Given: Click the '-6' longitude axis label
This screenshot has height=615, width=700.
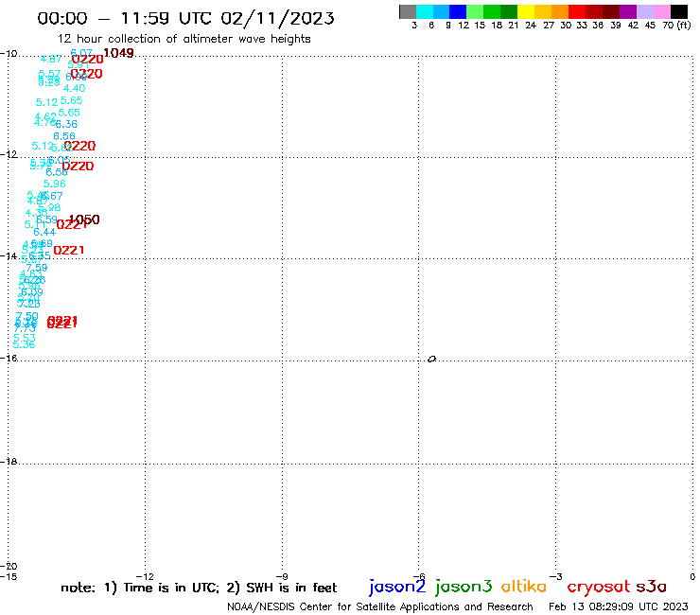Looking at the screenshot, I should [419, 576].
